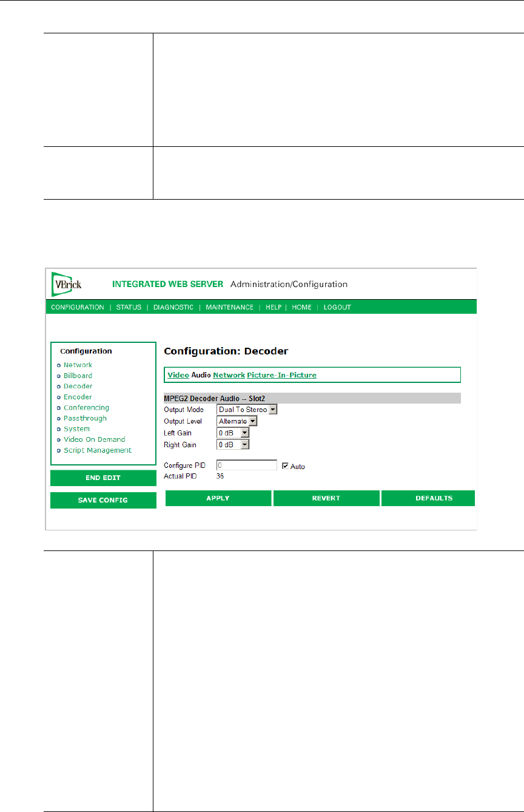The image size is (524, 812).
Task: Open the CONFIGURATION menu item
Action: tap(78, 307)
